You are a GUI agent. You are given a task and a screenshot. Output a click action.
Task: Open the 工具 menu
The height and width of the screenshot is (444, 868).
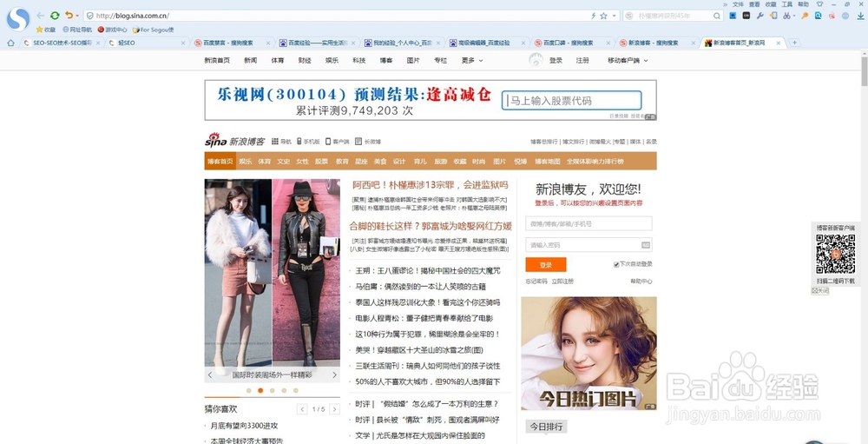pos(786,3)
